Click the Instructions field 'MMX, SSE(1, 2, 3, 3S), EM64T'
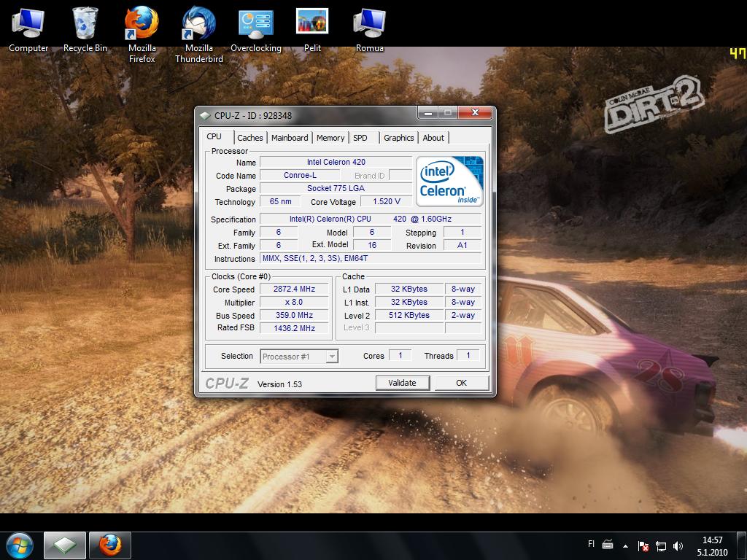Screen dimensions: 747x560 tap(371, 259)
